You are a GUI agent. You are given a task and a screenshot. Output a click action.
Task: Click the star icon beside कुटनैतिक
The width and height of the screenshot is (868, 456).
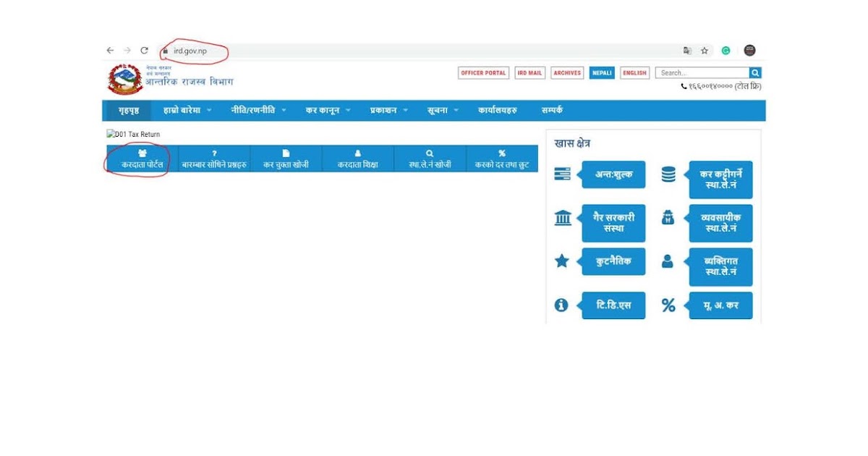click(562, 261)
